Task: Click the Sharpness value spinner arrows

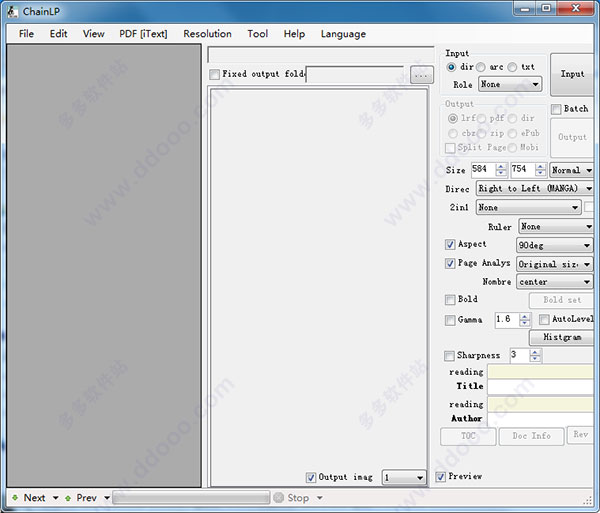Action: point(535,355)
